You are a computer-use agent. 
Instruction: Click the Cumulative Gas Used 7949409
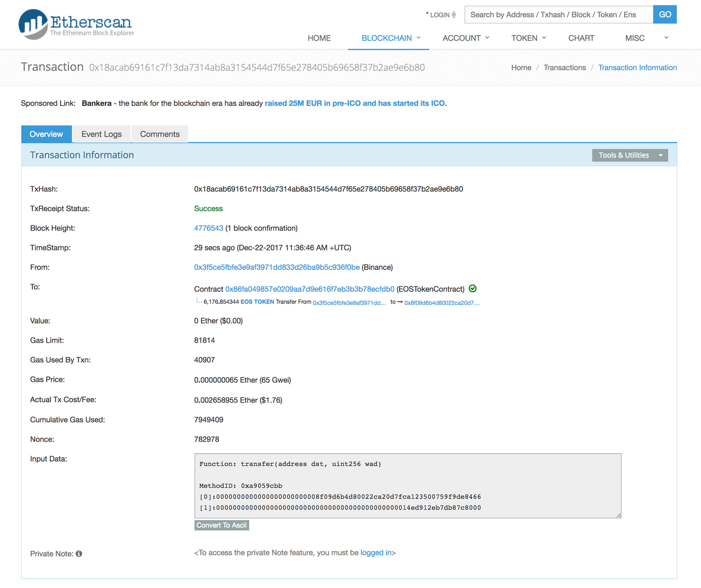tap(209, 420)
